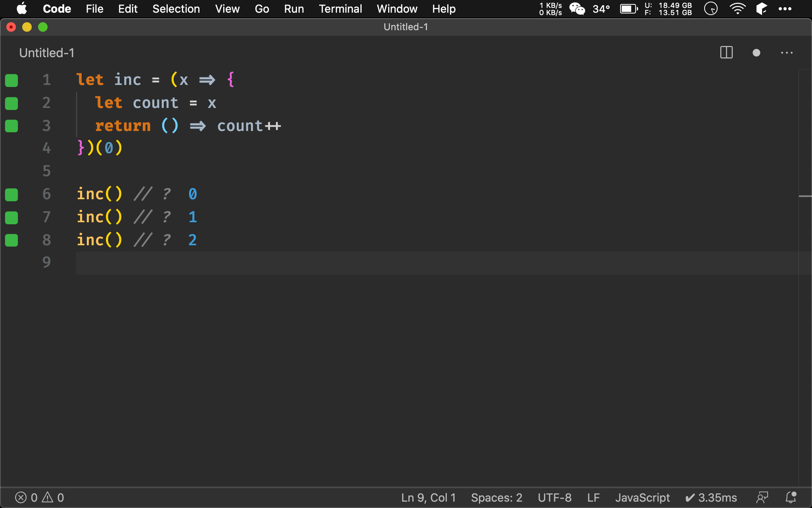Open the Edit menu
The image size is (812, 508).
[128, 9]
